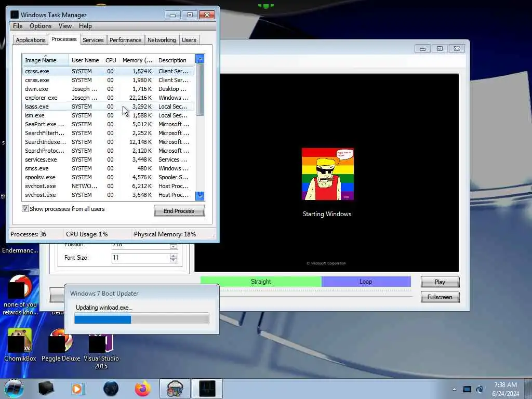This screenshot has height=399, width=532.
Task: Click the network monitor tray icon
Action: click(x=467, y=389)
